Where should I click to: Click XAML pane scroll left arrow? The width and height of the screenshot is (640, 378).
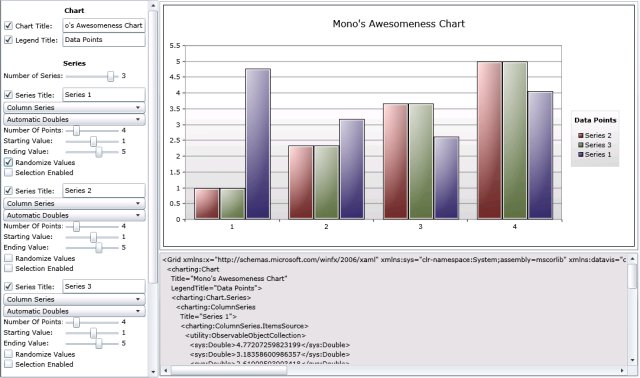[x=166, y=371]
